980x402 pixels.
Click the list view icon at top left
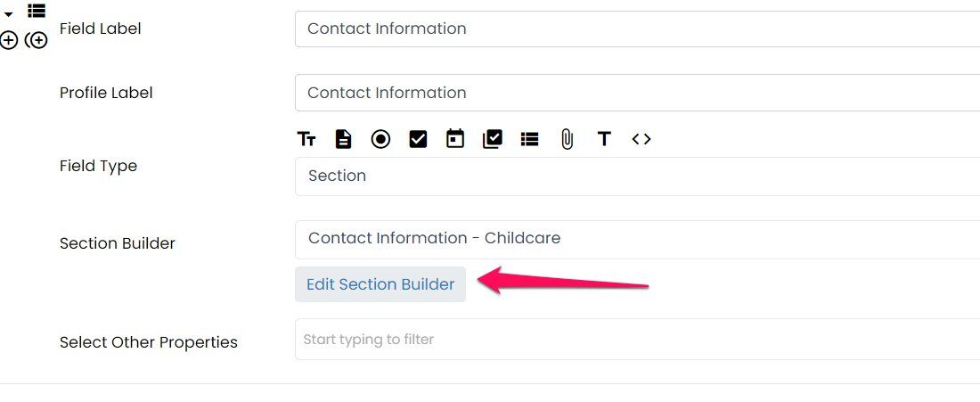point(37,10)
